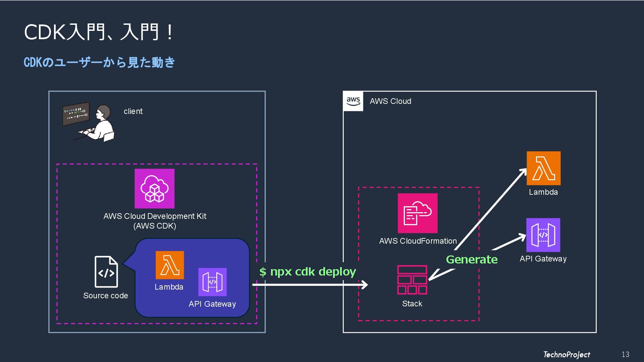
Task: Click the Lambda icon inside the speech bubble
Action: pyautogui.click(x=170, y=265)
